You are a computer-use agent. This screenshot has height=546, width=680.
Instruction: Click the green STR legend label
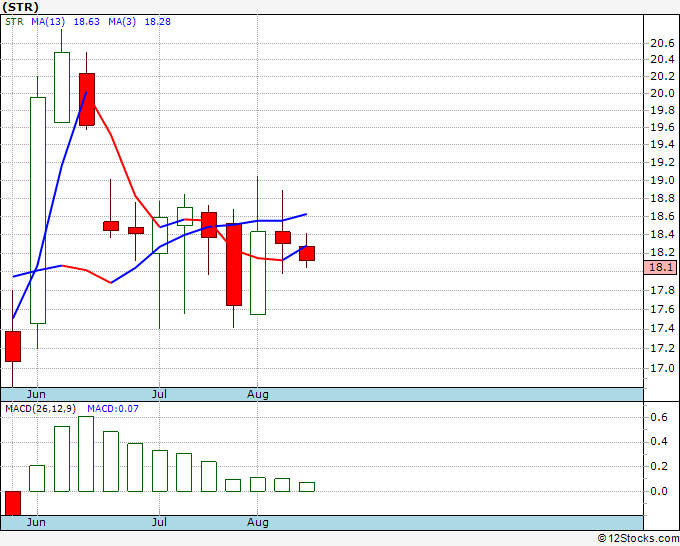(14, 22)
